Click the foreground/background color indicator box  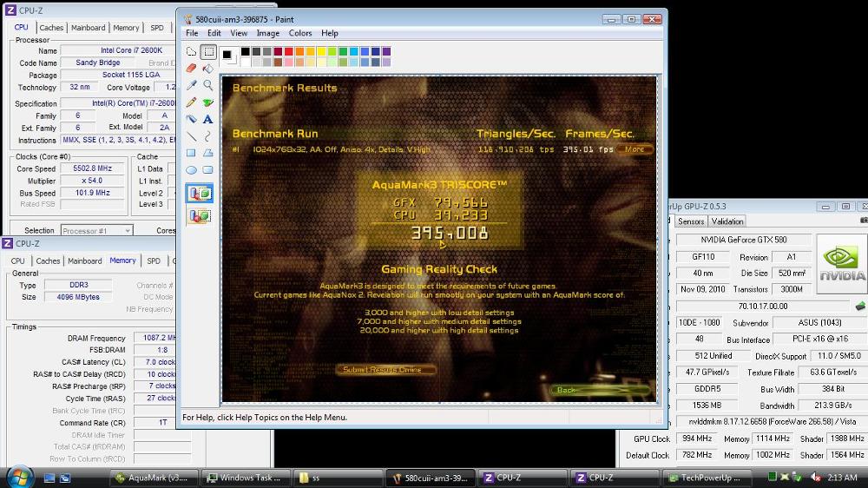point(228,56)
